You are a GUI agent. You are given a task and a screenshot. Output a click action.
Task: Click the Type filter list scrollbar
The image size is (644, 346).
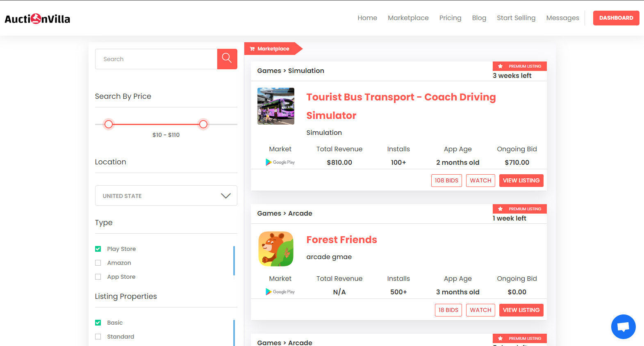click(x=234, y=261)
